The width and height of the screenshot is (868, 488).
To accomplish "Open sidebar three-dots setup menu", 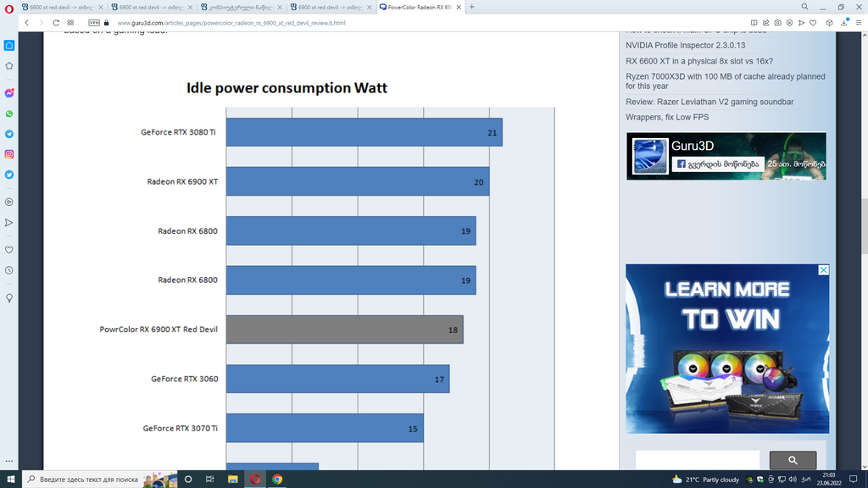I will (8, 460).
